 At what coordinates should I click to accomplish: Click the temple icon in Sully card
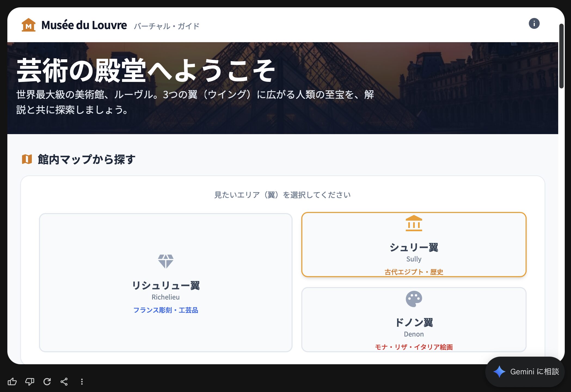[414, 223]
